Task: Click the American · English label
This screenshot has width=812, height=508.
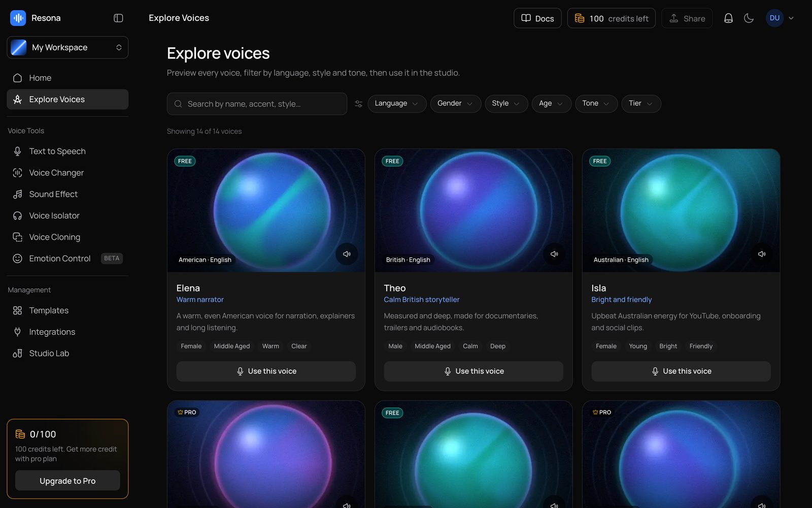Action: (x=205, y=260)
